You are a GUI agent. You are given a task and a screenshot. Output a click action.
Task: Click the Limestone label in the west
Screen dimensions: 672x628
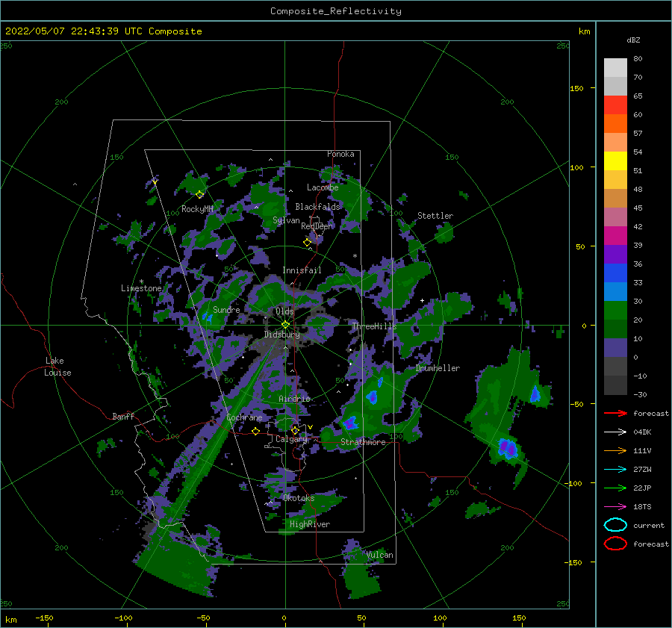click(141, 288)
